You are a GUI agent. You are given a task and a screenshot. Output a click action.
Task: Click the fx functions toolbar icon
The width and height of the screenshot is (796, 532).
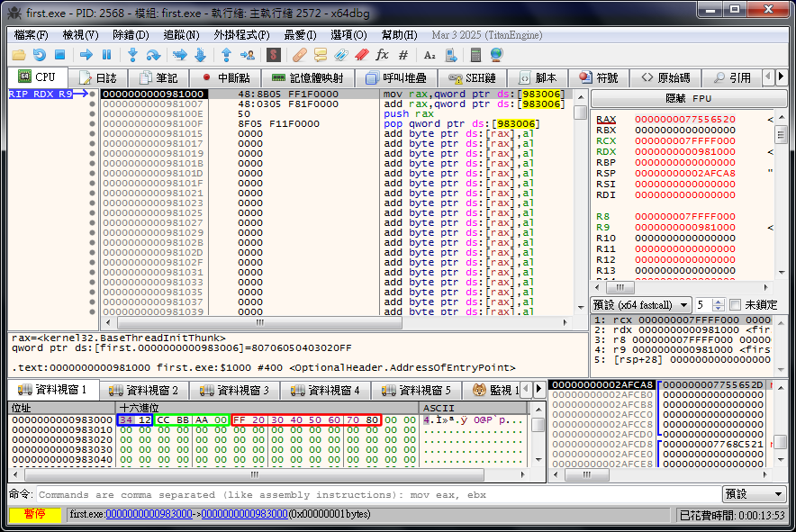pyautogui.click(x=383, y=55)
